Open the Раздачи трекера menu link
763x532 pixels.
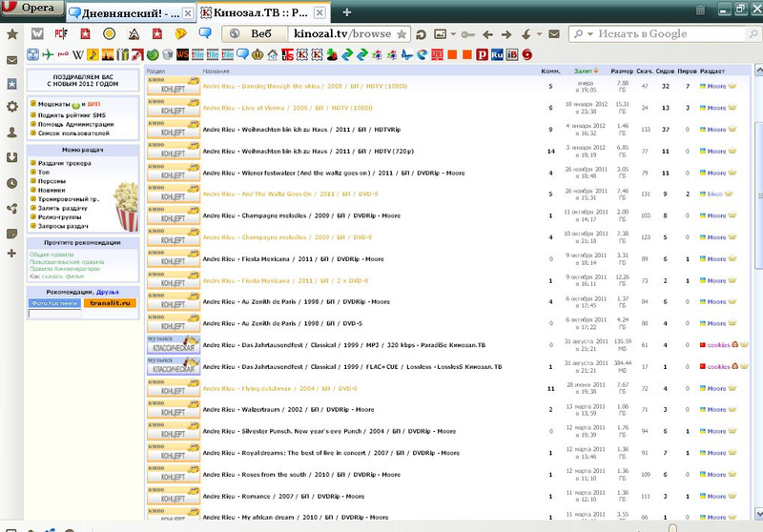point(64,164)
